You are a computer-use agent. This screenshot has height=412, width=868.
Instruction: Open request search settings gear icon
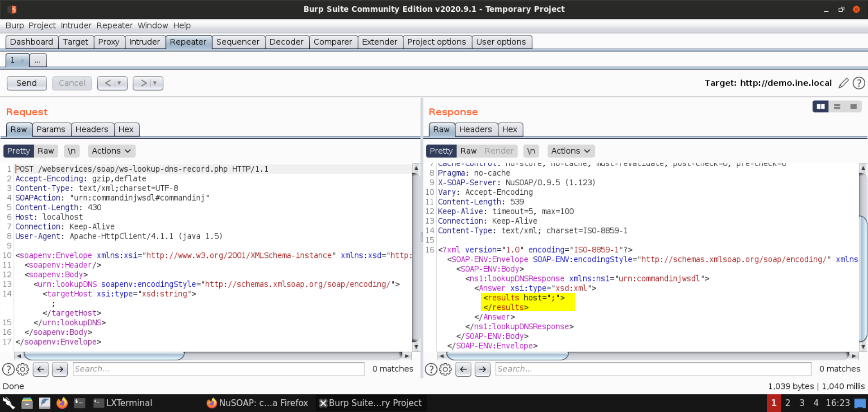tap(23, 369)
